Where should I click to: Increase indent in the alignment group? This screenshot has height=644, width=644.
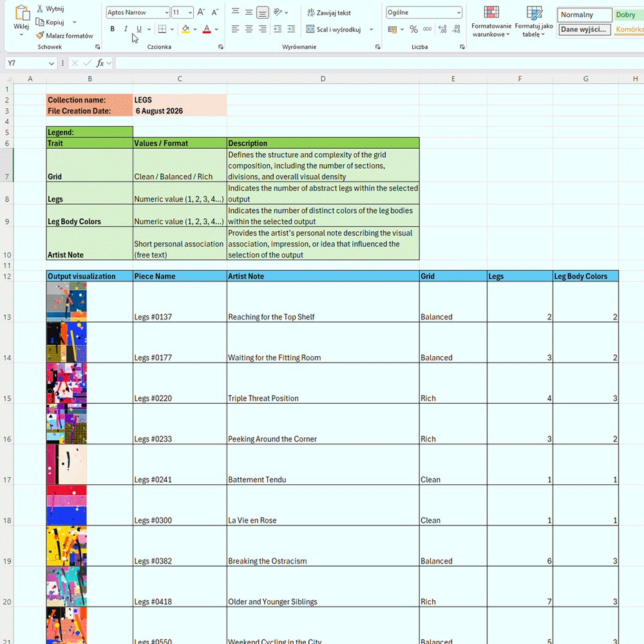pos(291,29)
